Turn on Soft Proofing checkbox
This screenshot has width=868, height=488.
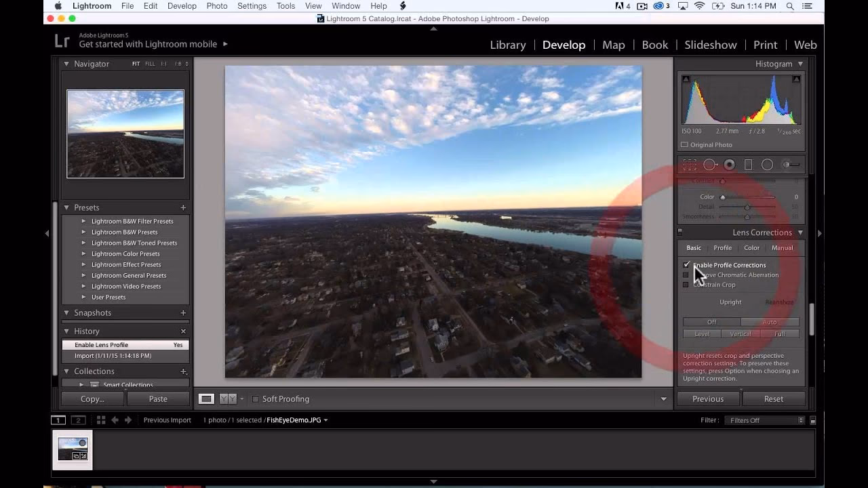coord(256,399)
